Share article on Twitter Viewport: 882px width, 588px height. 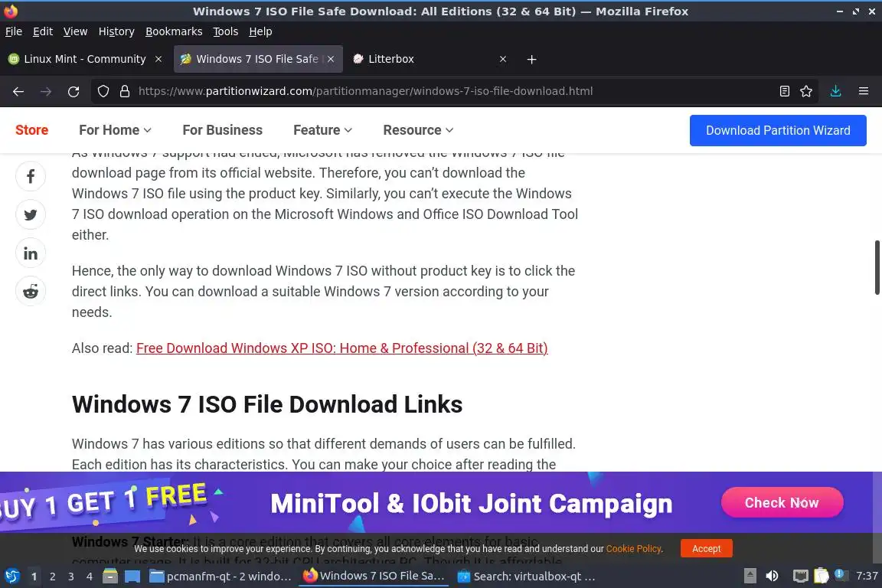[31, 214]
